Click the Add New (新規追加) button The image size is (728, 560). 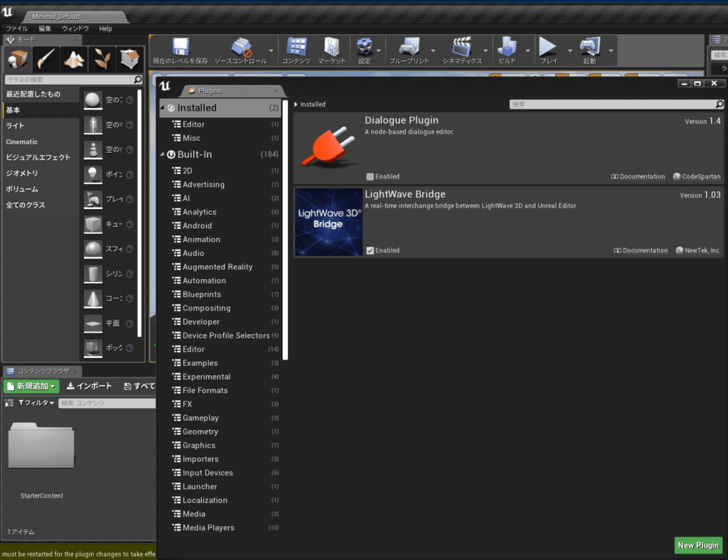[x=31, y=386]
